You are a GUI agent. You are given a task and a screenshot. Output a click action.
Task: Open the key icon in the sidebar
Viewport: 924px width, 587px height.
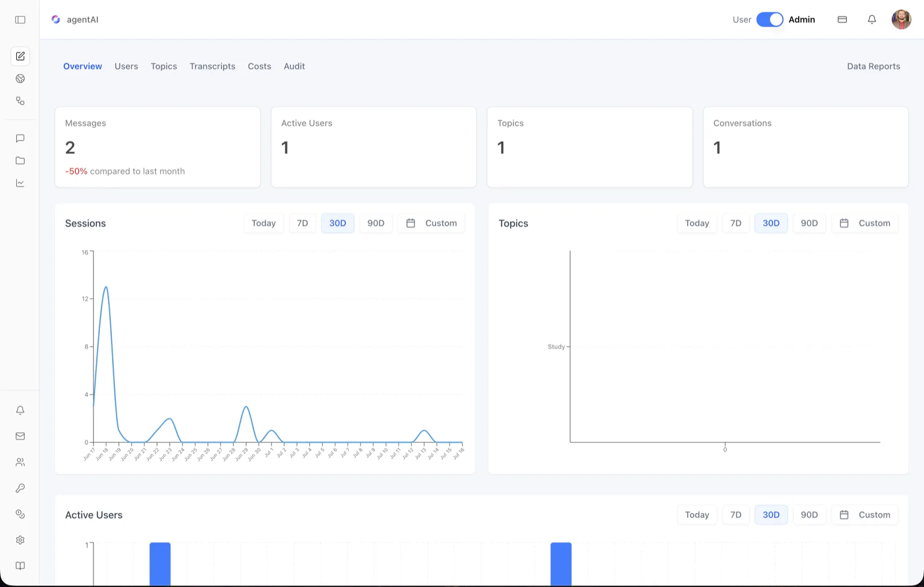tap(20, 488)
